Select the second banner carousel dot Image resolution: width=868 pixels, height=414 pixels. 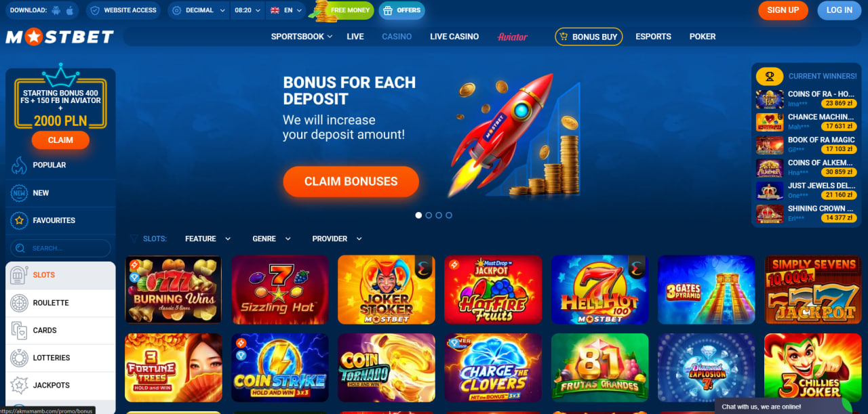pos(429,215)
